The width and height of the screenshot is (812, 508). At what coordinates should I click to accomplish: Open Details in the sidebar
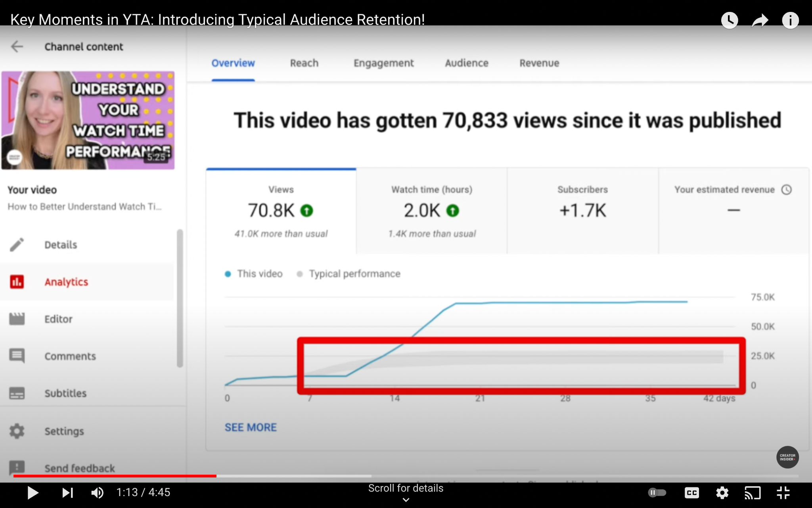61,245
